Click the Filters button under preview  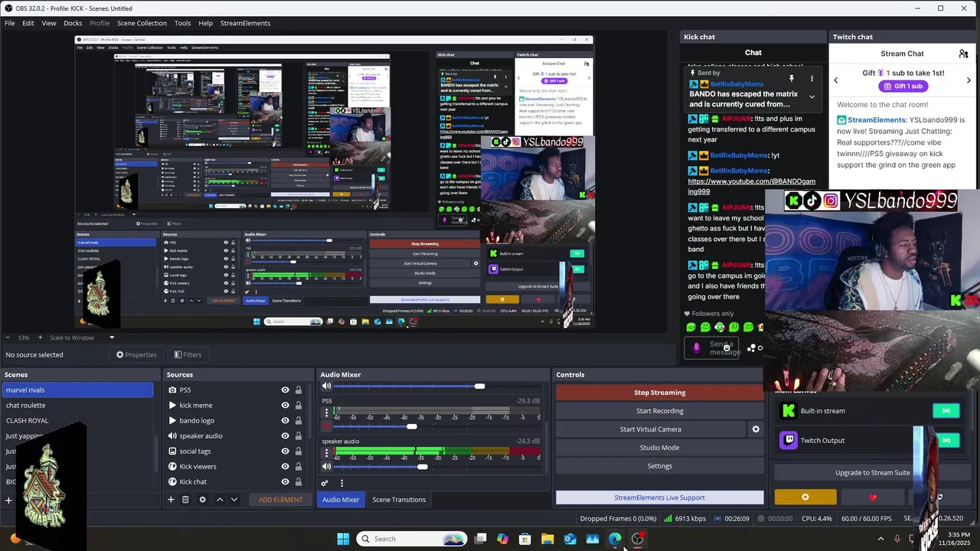pyautogui.click(x=188, y=355)
